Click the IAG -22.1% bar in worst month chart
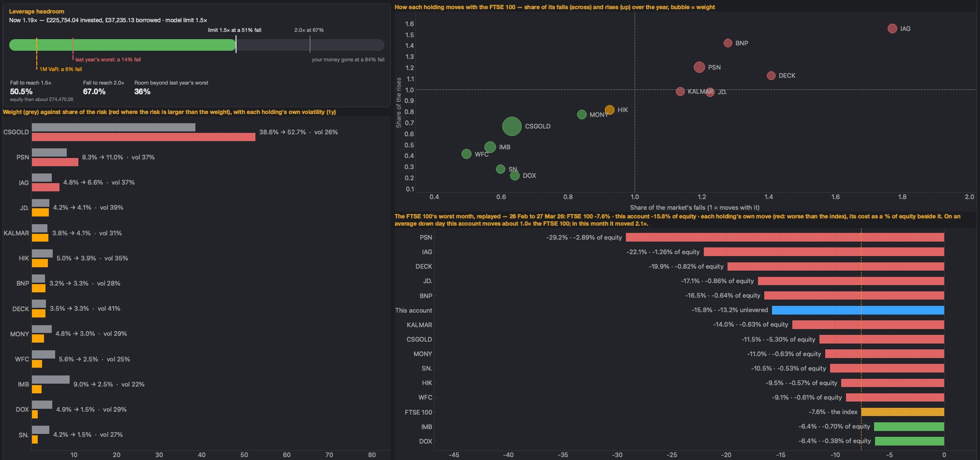Image resolution: width=980 pixels, height=460 pixels. coord(824,252)
